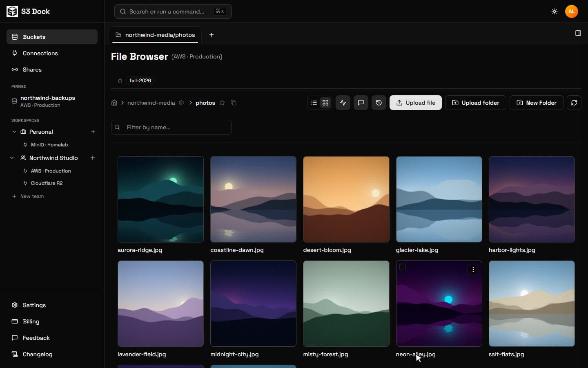
Task: Switch to grid view
Action: (325, 103)
